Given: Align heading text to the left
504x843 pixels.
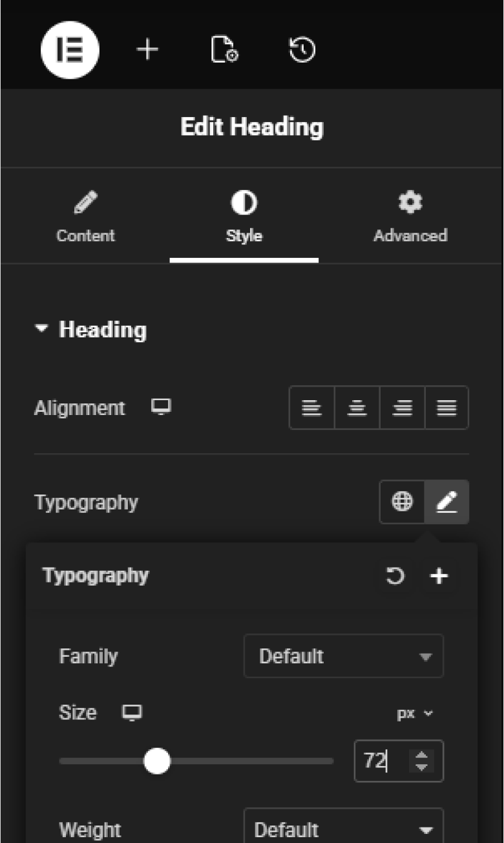Looking at the screenshot, I should 312,408.
